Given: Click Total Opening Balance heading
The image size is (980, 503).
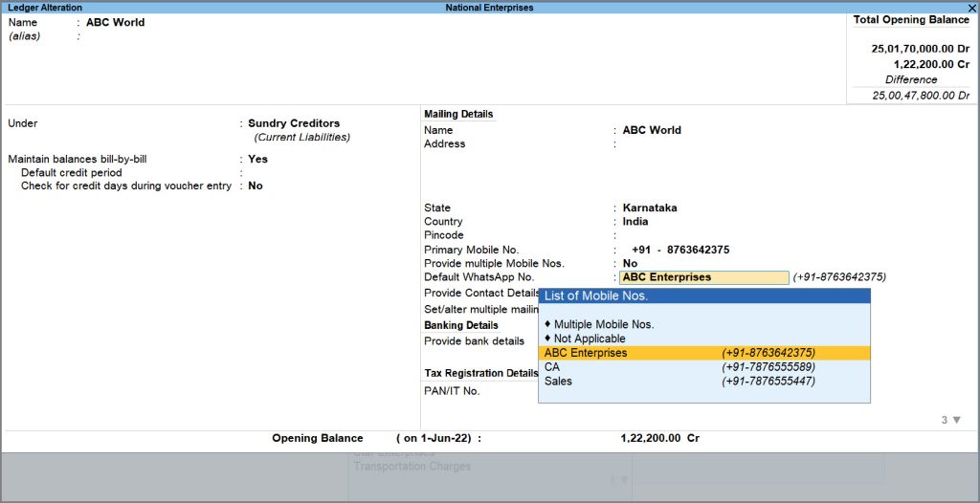Looking at the screenshot, I should [x=911, y=20].
